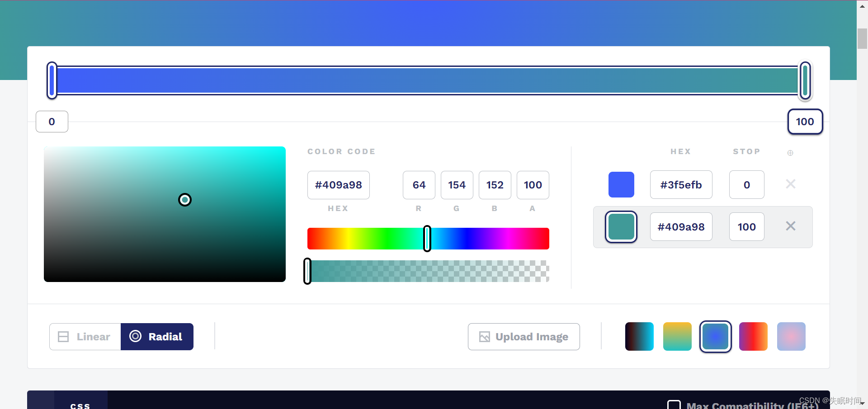The width and height of the screenshot is (868, 409).
Task: Edit hex field in the selected stop row
Action: 681,227
